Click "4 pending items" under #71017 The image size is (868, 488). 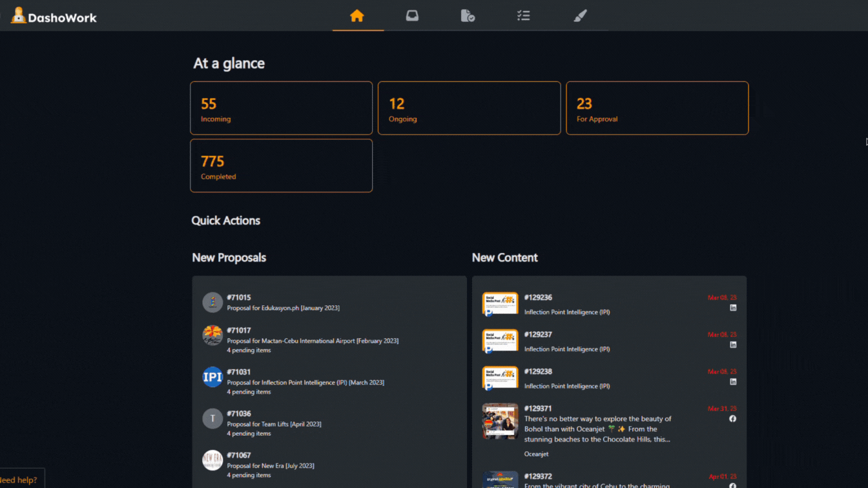point(249,351)
